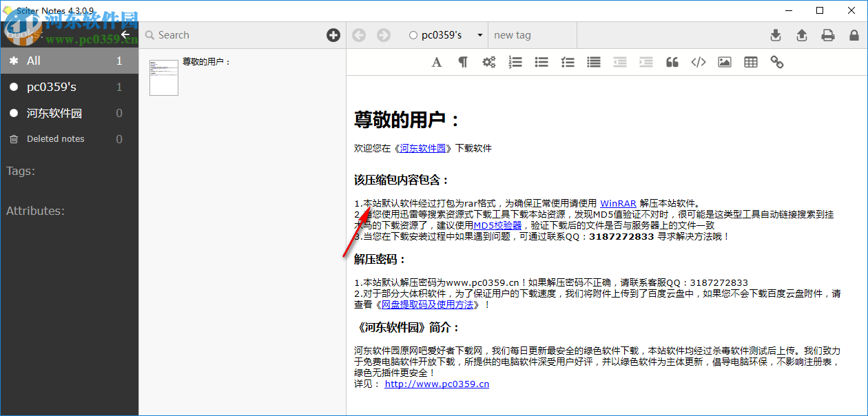This screenshot has width=868, height=416.
Task: Insert an image into the note
Action: coord(724,62)
